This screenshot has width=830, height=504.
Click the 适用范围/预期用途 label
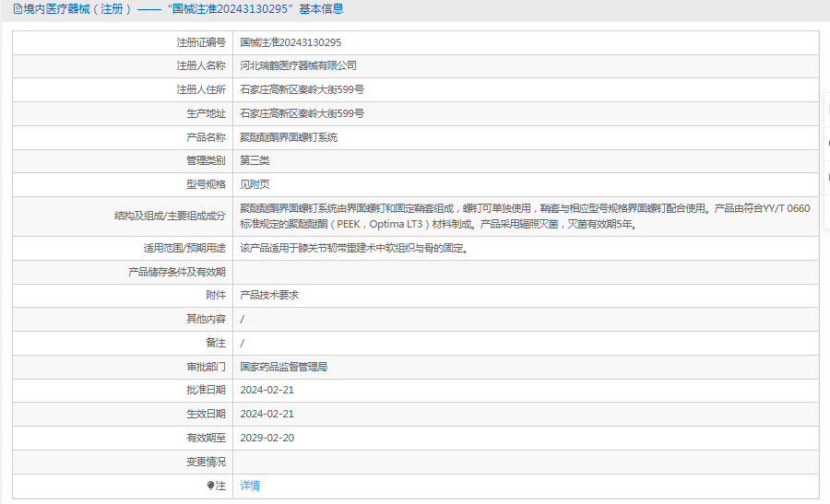click(184, 248)
